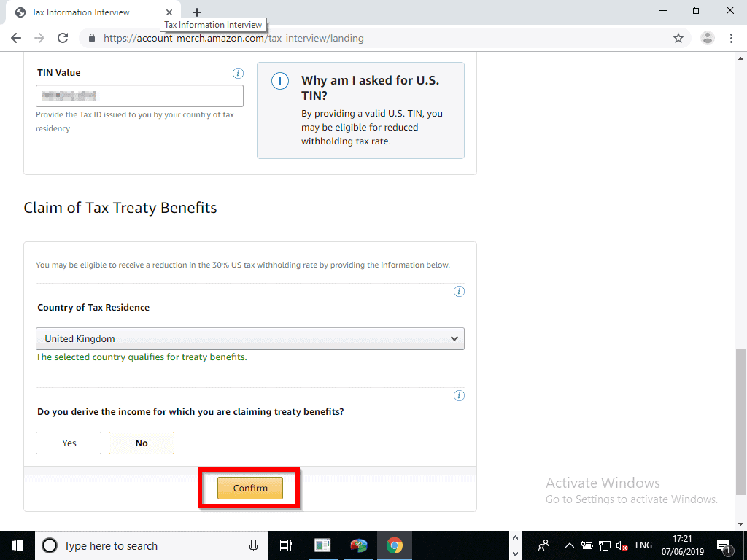Click the network tray icon
747x560 pixels.
coord(605,545)
